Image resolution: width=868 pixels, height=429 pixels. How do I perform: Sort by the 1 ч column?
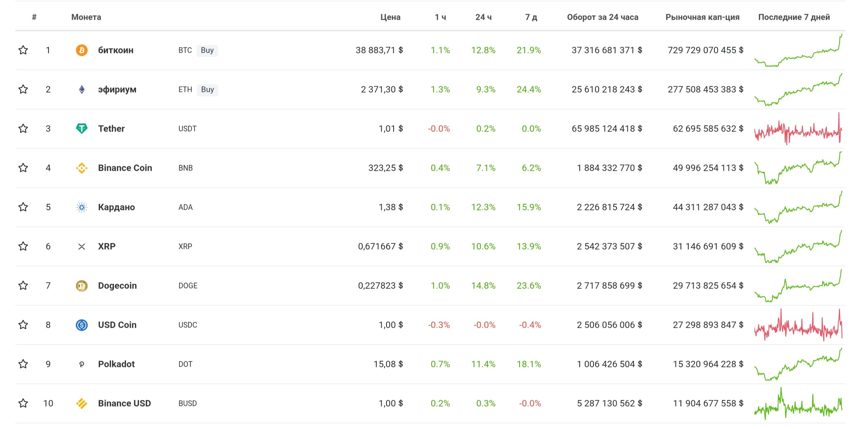(x=440, y=17)
